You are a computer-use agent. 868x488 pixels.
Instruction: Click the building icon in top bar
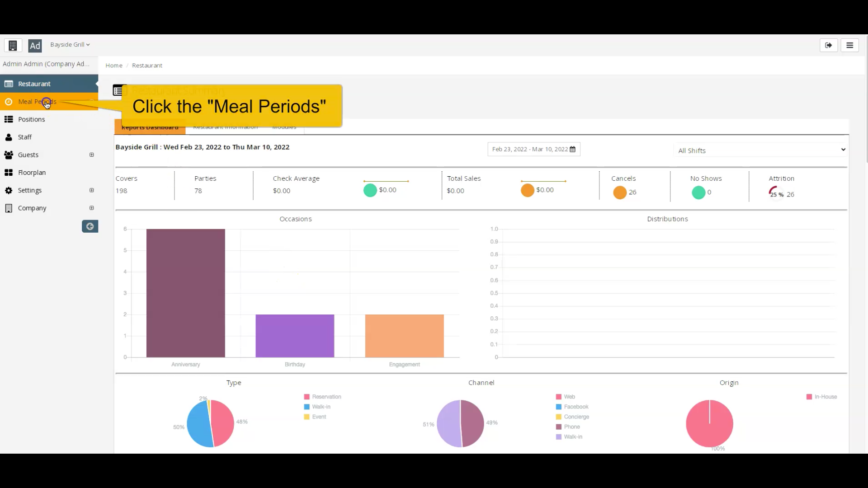click(x=13, y=46)
